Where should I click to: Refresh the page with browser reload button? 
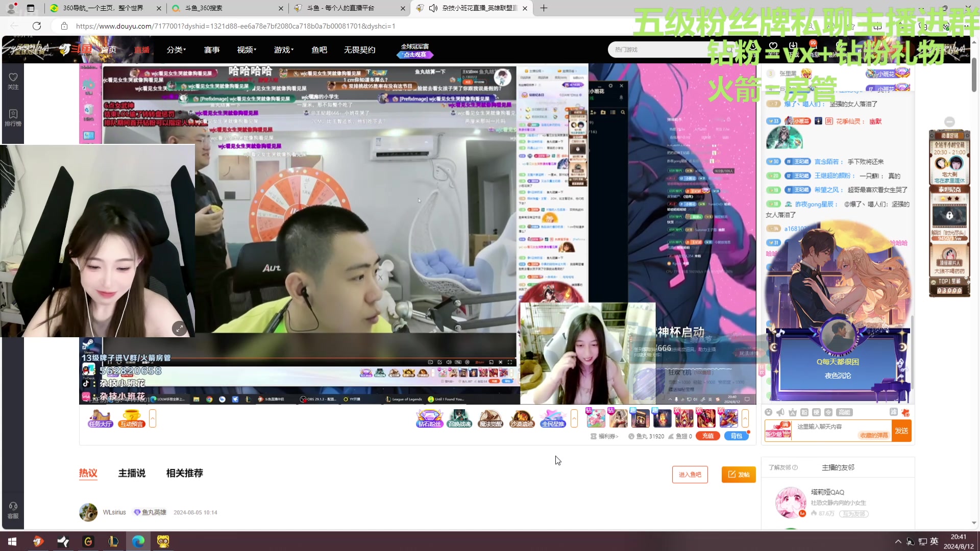tap(37, 26)
